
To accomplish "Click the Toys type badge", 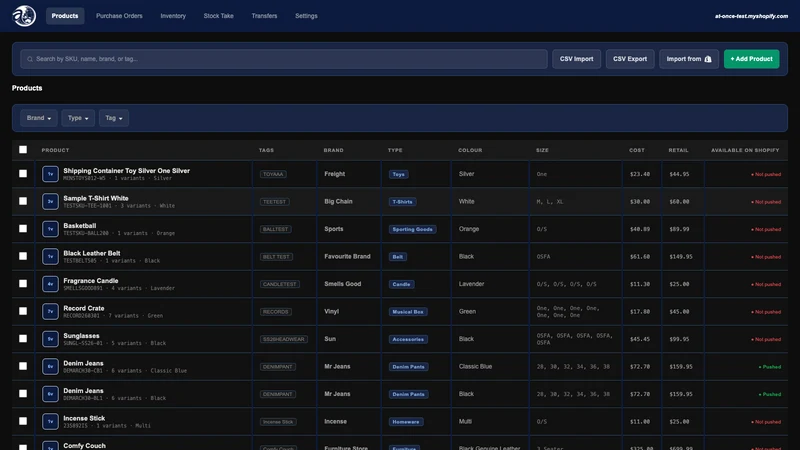I will pyautogui.click(x=398, y=174).
